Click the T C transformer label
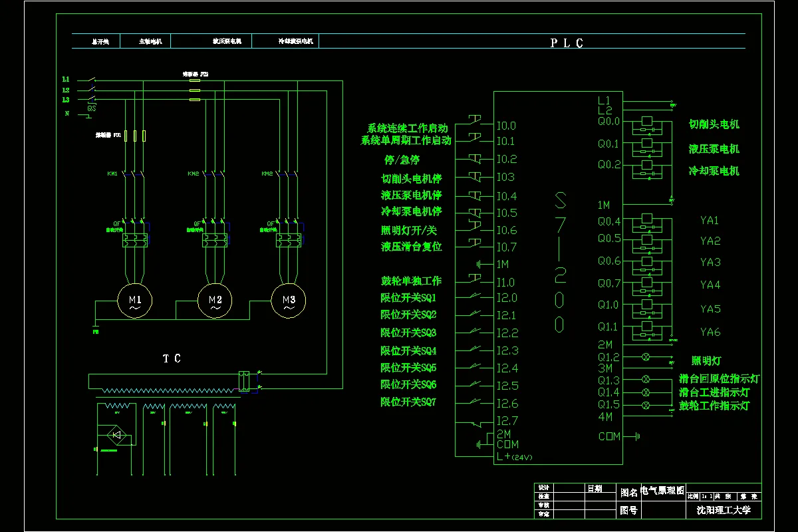Viewport: 798px width, 532px height. pyautogui.click(x=172, y=358)
